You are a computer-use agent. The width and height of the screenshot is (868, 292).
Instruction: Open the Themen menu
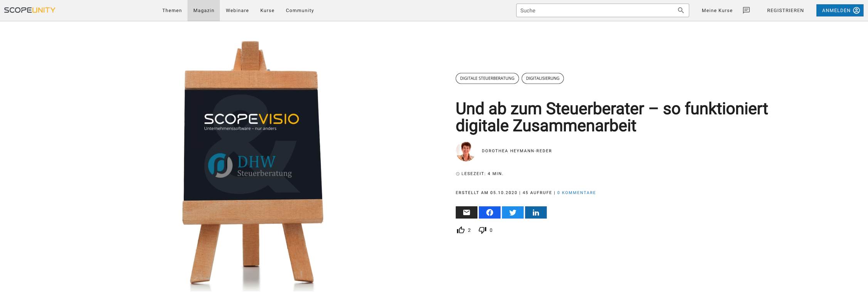pyautogui.click(x=172, y=10)
